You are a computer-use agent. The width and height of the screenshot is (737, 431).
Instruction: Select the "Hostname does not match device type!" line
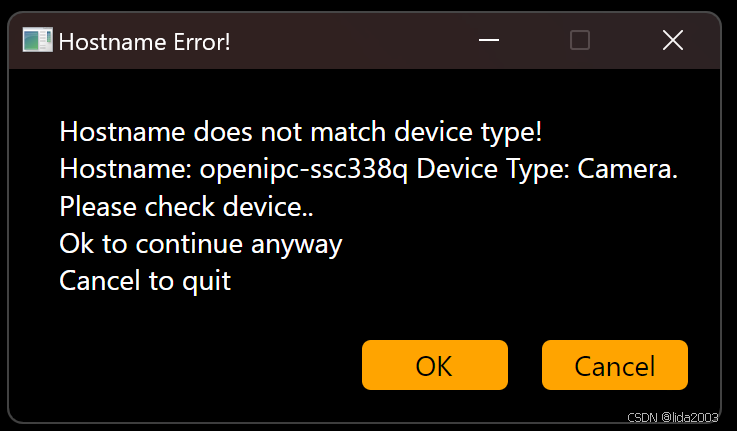[x=301, y=131]
